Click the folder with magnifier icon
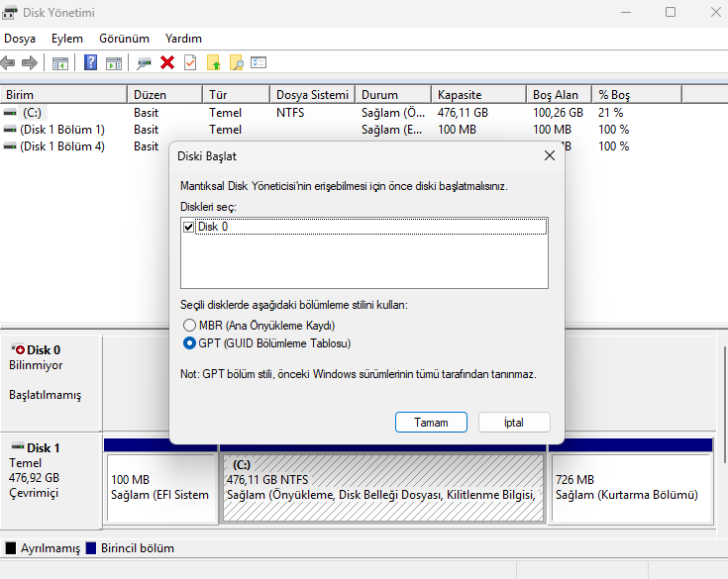The image size is (728, 579). [237, 62]
